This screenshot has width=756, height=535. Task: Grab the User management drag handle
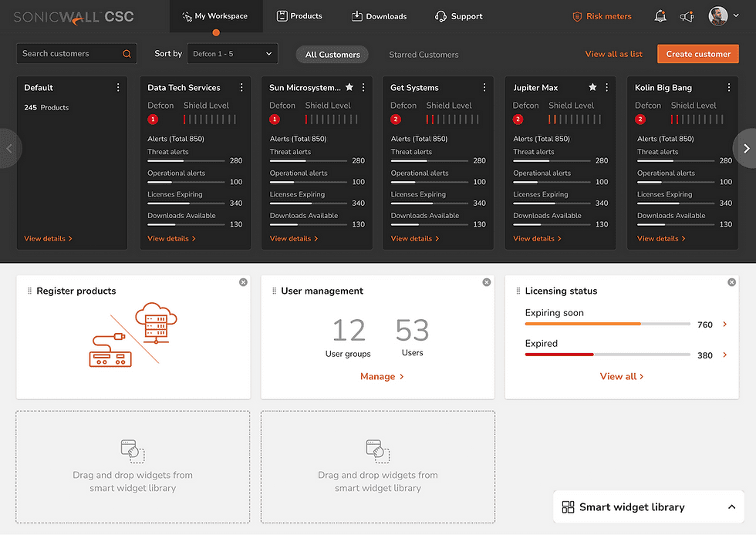click(274, 291)
